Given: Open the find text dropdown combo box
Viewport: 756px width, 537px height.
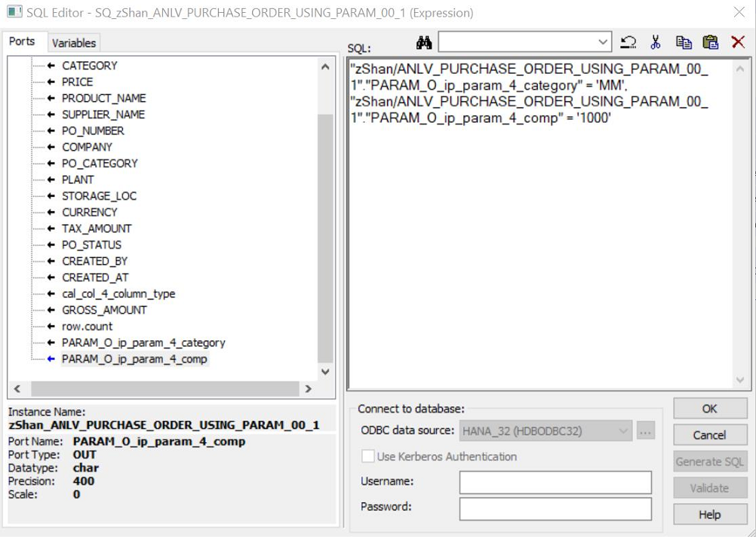Looking at the screenshot, I should click(x=524, y=42).
